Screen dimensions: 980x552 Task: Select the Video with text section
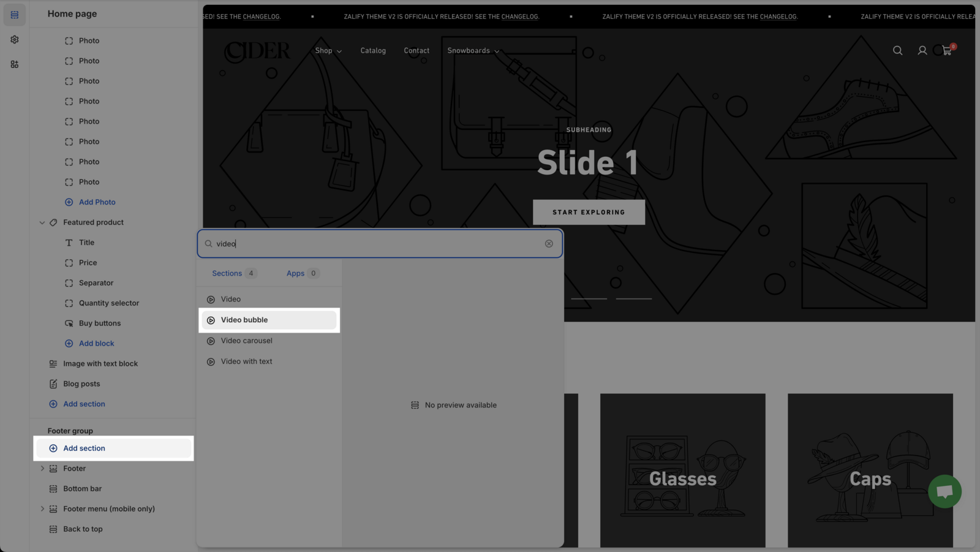[x=246, y=361]
